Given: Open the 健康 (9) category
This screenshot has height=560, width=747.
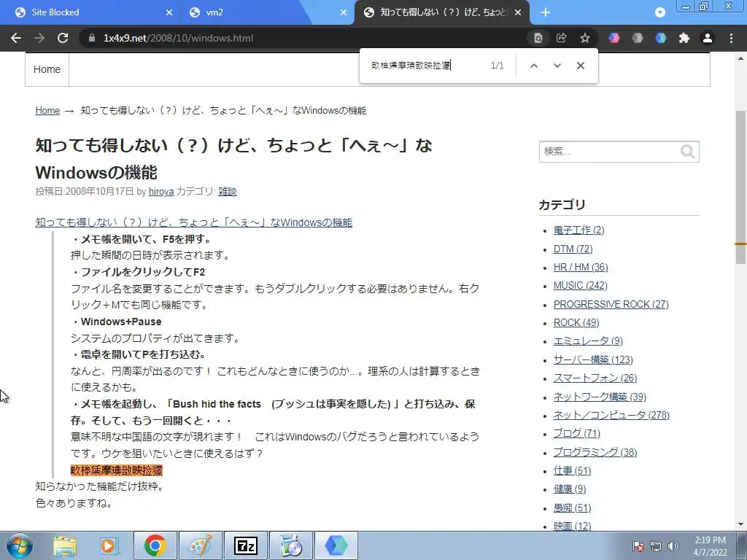Looking at the screenshot, I should click(570, 489).
